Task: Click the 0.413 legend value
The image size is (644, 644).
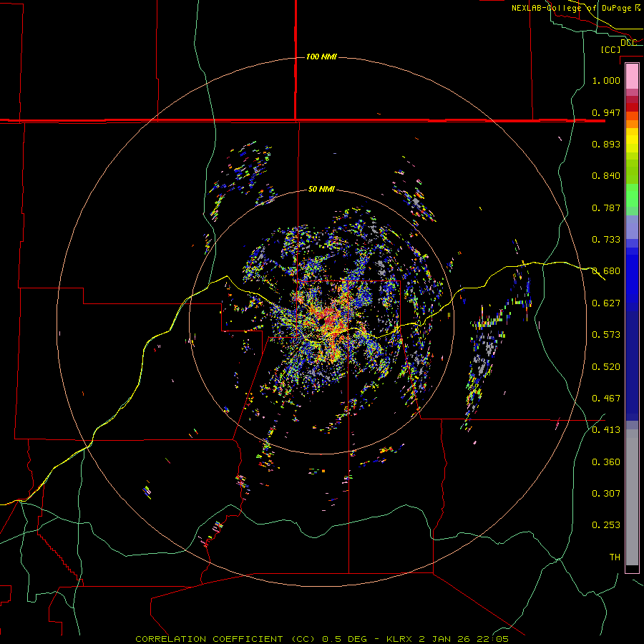Action: click(606, 430)
